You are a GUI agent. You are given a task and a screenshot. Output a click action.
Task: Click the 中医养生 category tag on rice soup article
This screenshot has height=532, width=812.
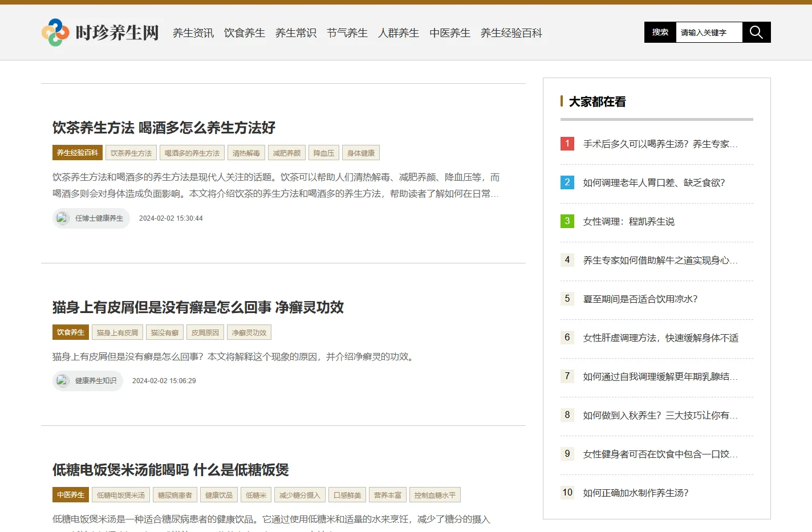click(71, 495)
